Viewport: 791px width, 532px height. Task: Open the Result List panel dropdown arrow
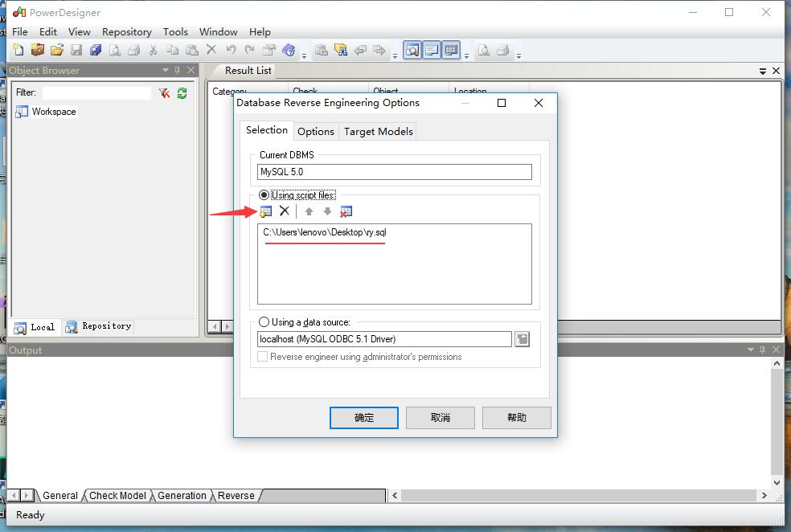coord(763,71)
